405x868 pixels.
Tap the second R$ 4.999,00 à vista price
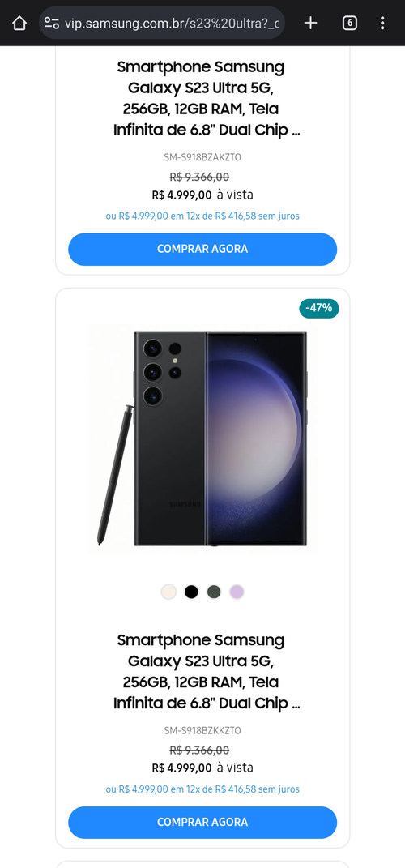pyautogui.click(x=202, y=768)
